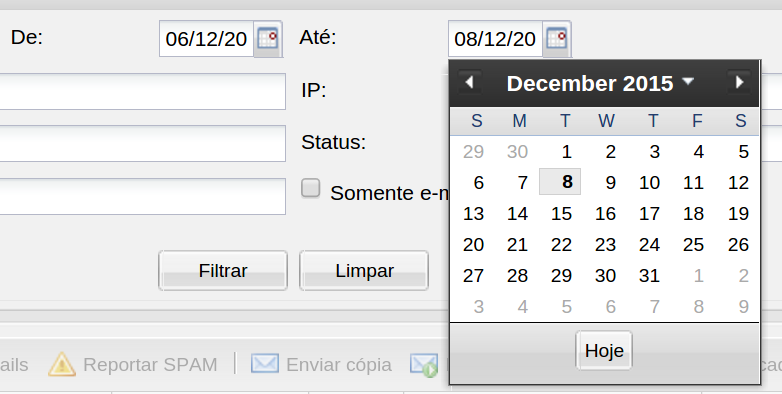Open the calendar picker for De date
The height and width of the screenshot is (394, 782).
(x=268, y=38)
